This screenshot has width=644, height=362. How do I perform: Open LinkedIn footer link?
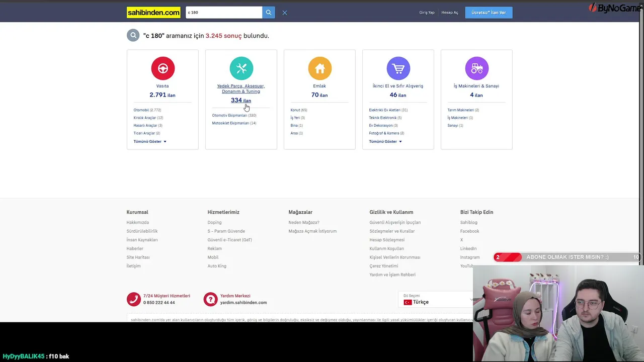click(x=468, y=248)
